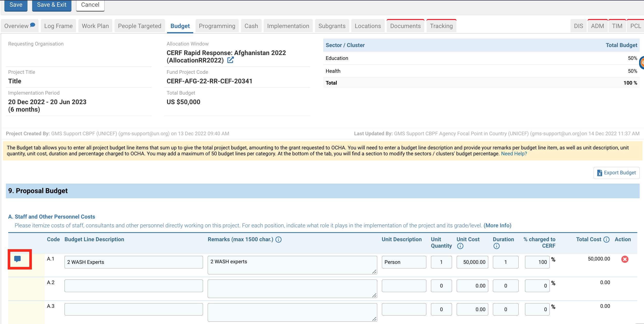644x324 pixels.
Task: Open the DIS tab
Action: pyautogui.click(x=579, y=26)
